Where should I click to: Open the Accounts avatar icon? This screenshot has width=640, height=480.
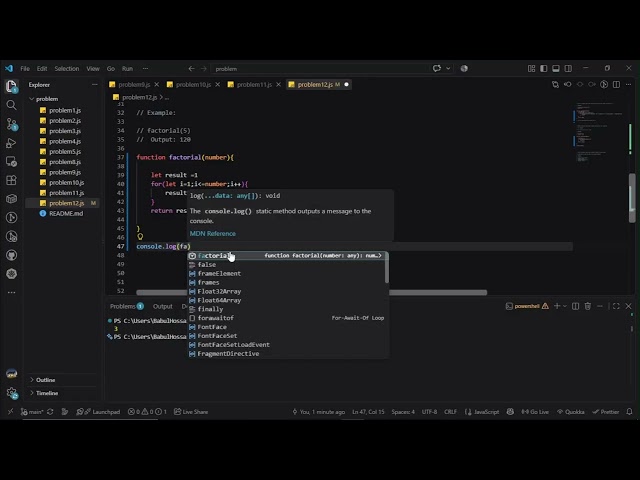pyautogui.click(x=11, y=373)
